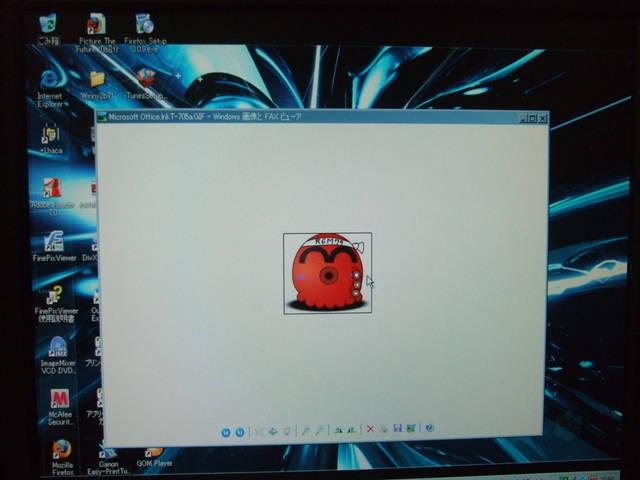
Task: Select the Winny2b71 folder on desktop
Action: (x=97, y=83)
